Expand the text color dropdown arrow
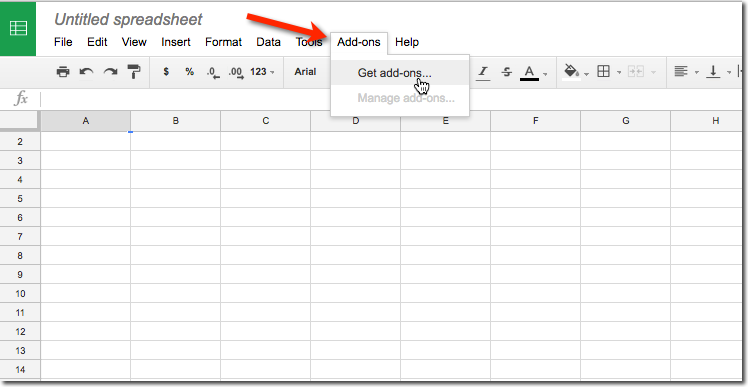The image size is (748, 387). 545,73
